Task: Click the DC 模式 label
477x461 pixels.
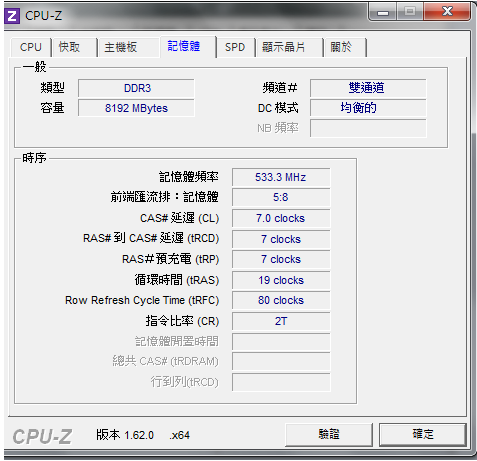Action: (278, 108)
